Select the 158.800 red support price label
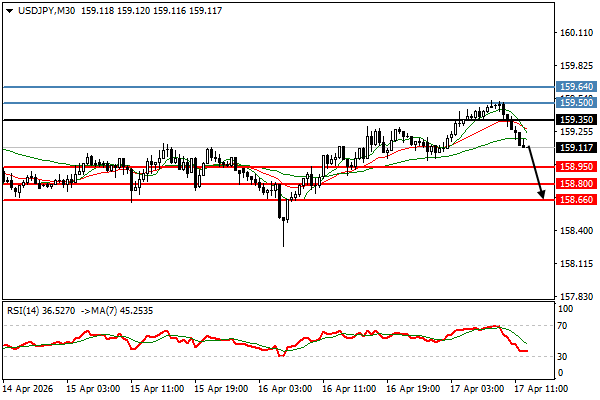The height and width of the screenshot is (400, 600). click(578, 184)
